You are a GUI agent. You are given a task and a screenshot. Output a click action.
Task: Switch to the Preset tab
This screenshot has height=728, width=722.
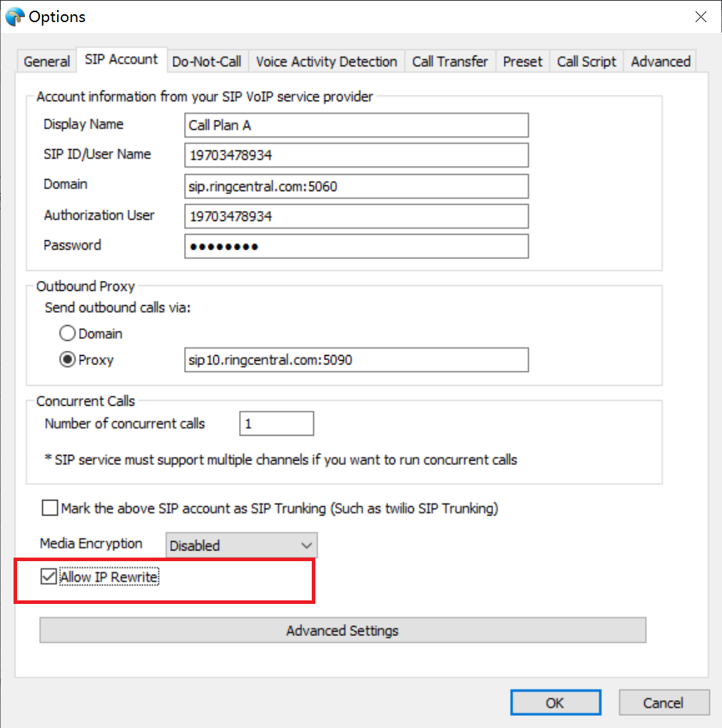(522, 61)
